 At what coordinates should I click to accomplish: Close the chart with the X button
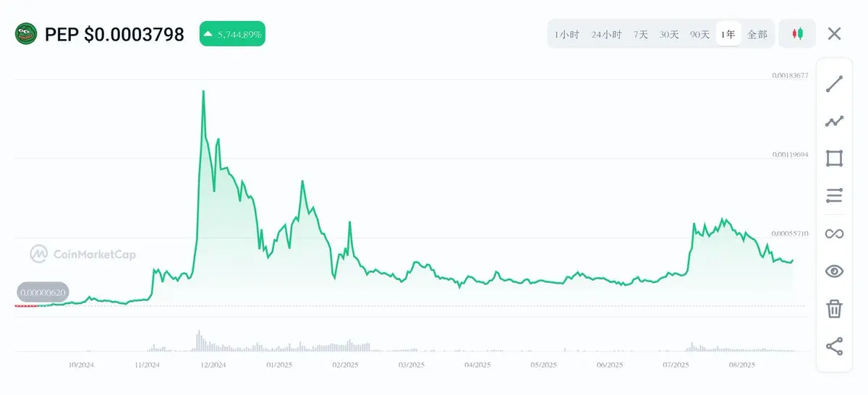pyautogui.click(x=835, y=34)
